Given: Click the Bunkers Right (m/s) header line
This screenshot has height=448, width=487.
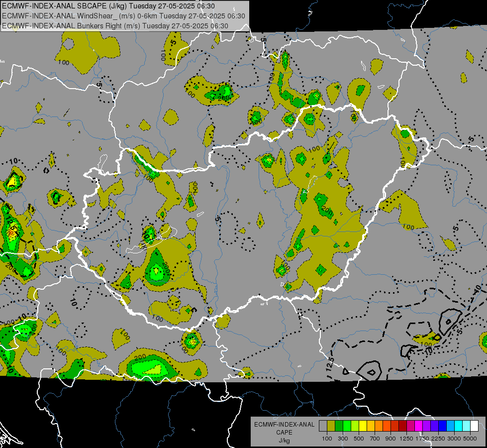Looking at the screenshot, I should pos(115,26).
